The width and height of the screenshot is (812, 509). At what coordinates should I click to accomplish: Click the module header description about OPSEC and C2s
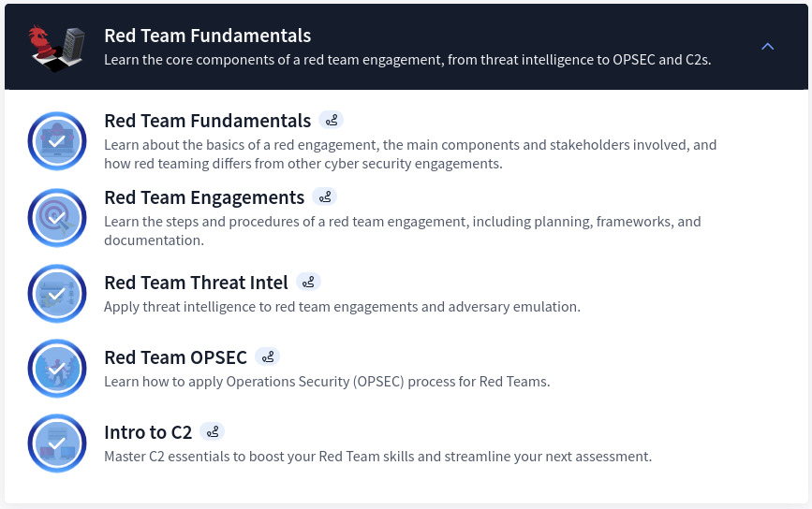407,60
